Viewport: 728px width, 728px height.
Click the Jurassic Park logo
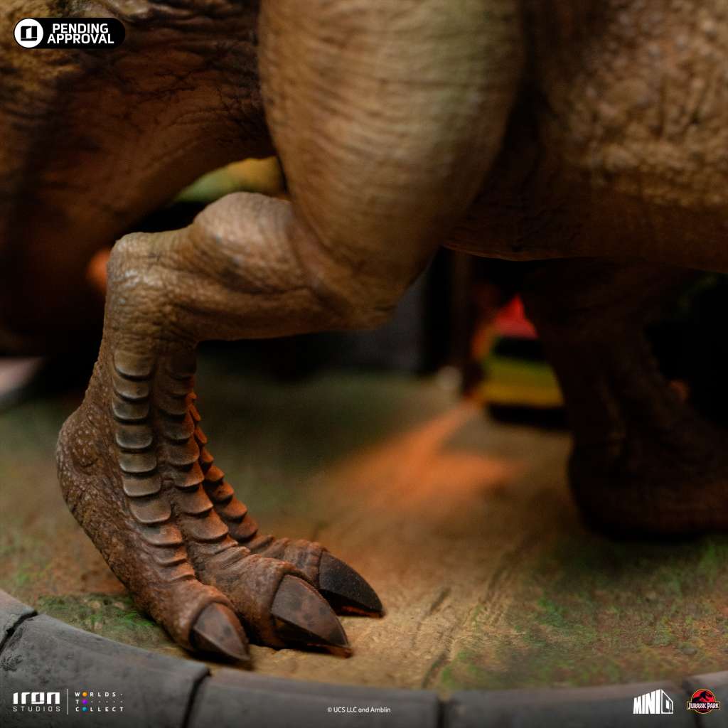pyautogui.click(x=703, y=702)
